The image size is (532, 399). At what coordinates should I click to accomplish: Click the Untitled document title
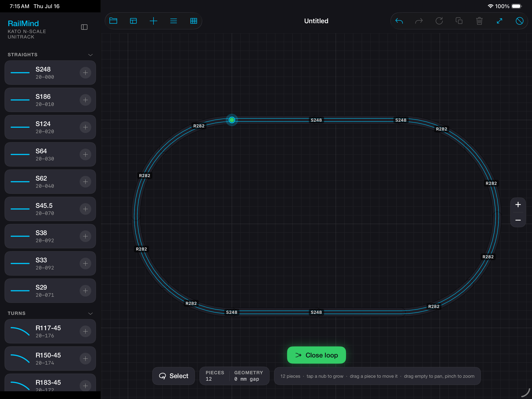316,21
